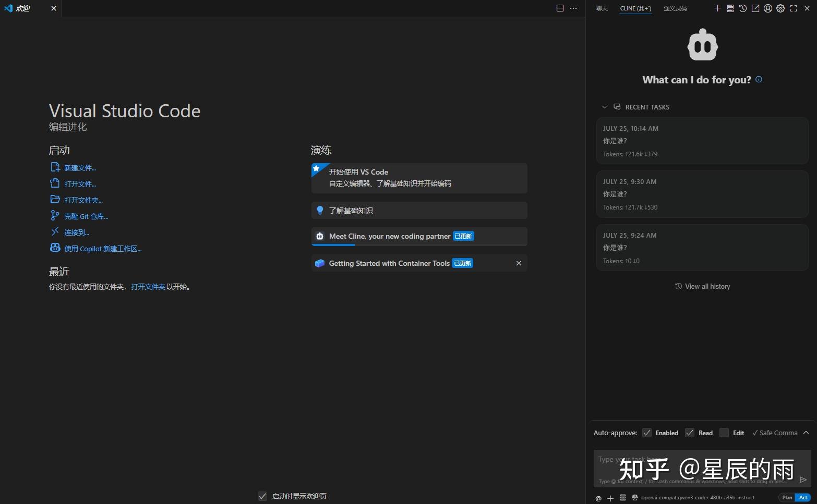Image resolution: width=817 pixels, height=504 pixels.
Task: Pop Cline out into editor tab
Action: (755, 8)
